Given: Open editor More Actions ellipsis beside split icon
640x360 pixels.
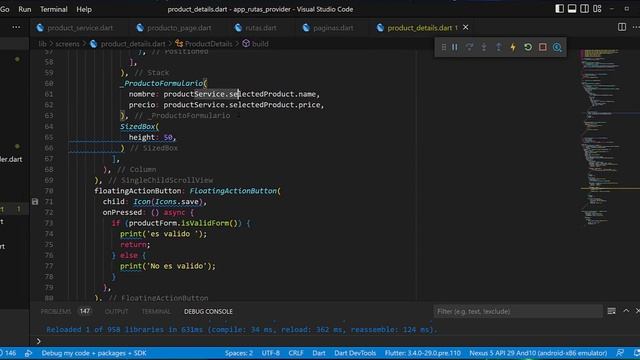Looking at the screenshot, I should [x=636, y=27].
